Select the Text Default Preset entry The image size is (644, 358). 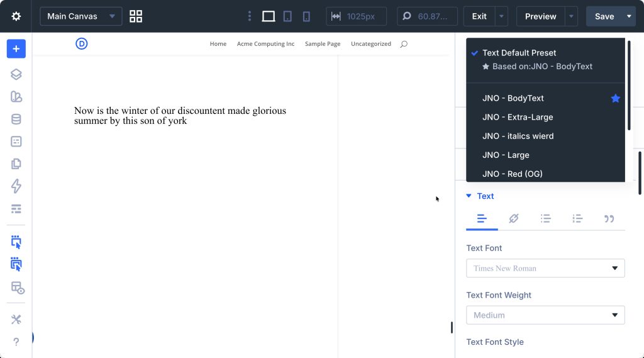pyautogui.click(x=519, y=53)
